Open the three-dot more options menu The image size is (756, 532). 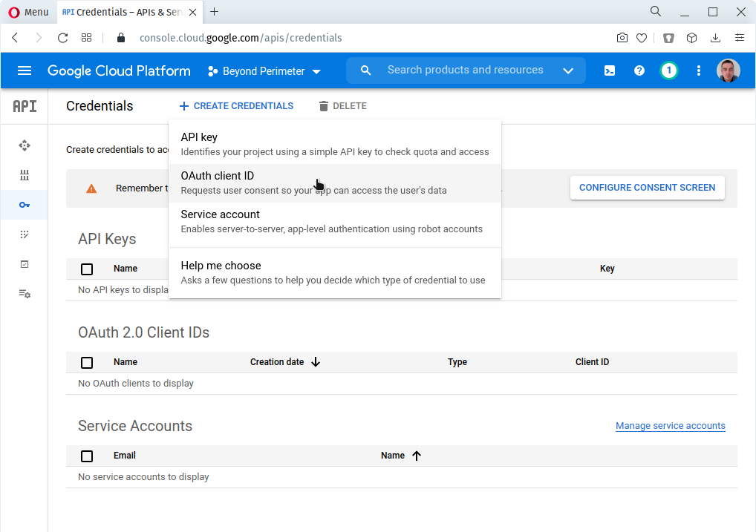(698, 71)
